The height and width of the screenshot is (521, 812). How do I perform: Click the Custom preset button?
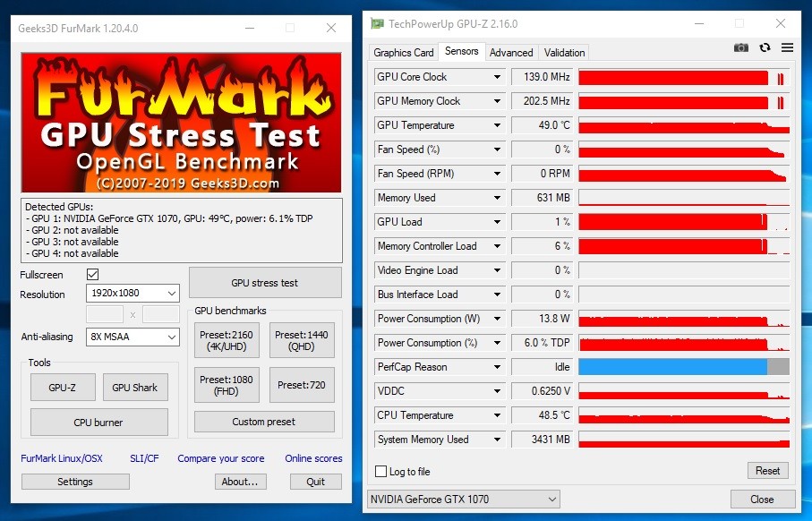tap(264, 422)
